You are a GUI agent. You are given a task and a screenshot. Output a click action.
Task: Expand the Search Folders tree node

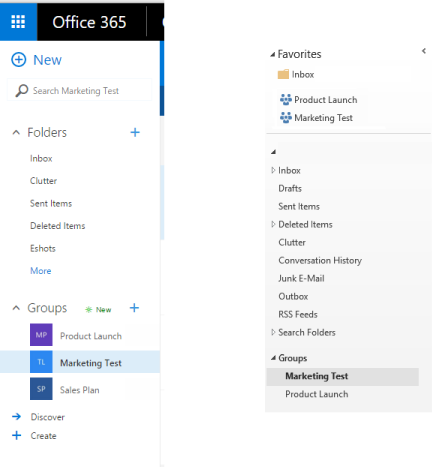(x=273, y=332)
